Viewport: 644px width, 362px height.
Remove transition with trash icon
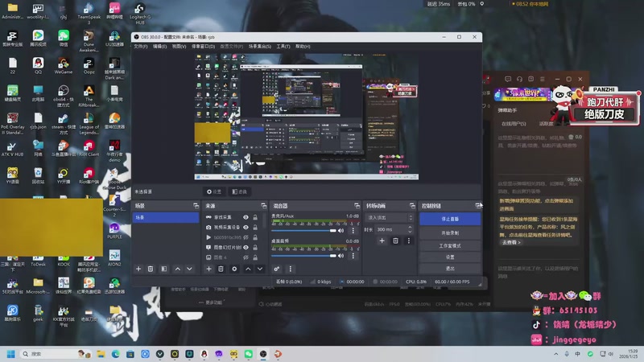(395, 241)
